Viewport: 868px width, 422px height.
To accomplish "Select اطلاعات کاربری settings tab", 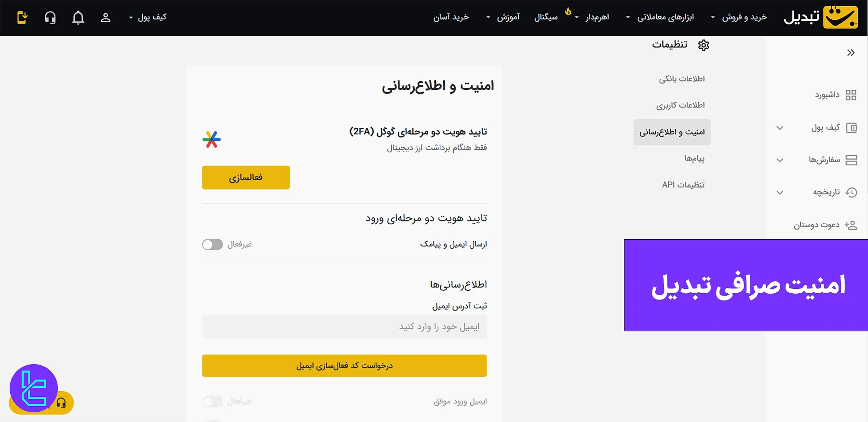I will pyautogui.click(x=680, y=105).
